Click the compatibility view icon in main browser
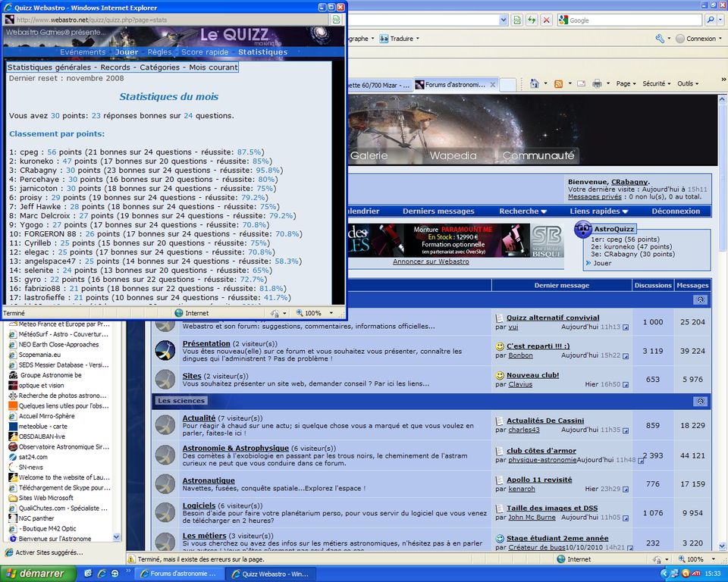The image size is (728, 582). [516, 20]
